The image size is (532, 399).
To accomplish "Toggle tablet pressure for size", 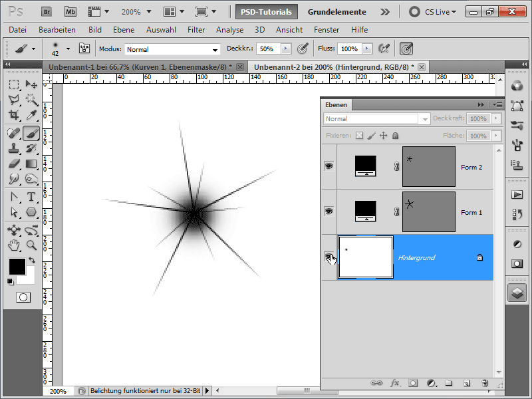I will 406,49.
